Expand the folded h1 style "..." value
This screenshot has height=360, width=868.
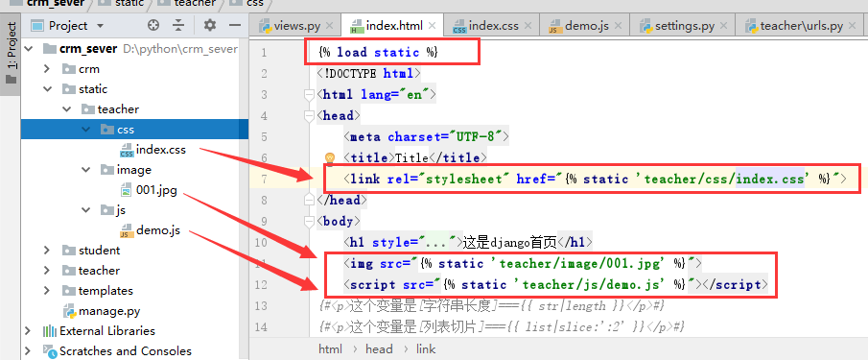(x=438, y=242)
